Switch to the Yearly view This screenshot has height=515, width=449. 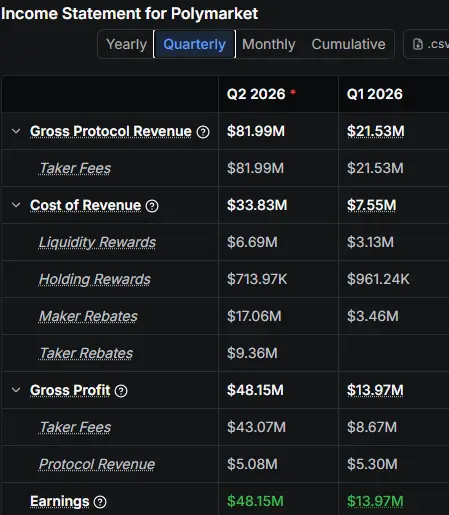(x=126, y=44)
